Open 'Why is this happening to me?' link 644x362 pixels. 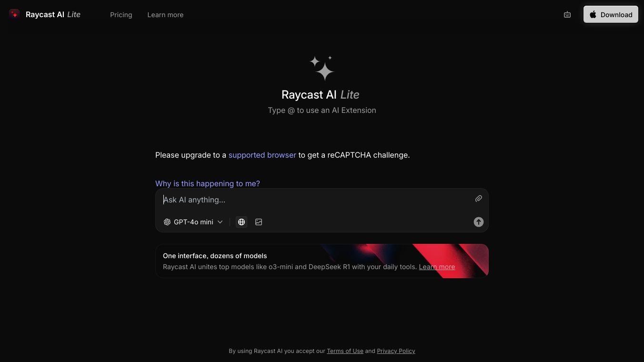coord(208,183)
